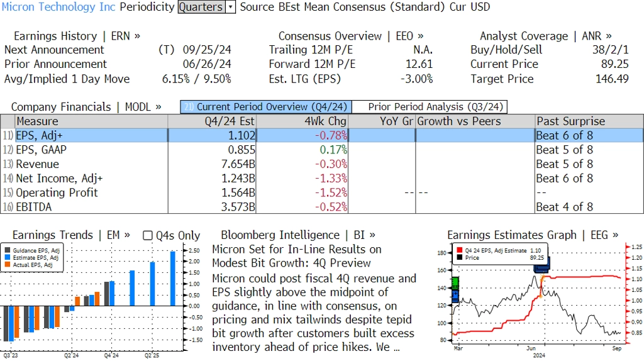This screenshot has width=644, height=361.
Task: Click the Prior Announcement date 06/26/24
Action: click(x=207, y=65)
